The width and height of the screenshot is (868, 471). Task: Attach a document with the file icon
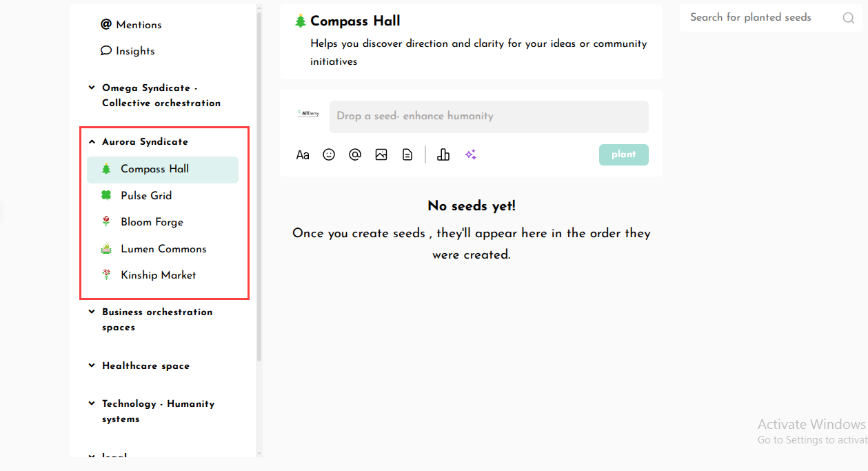(x=407, y=155)
